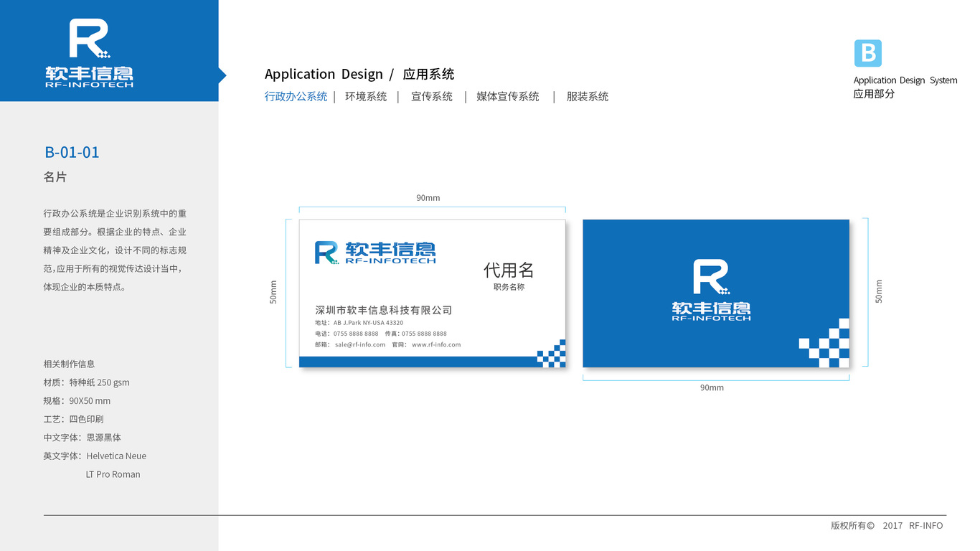Click the 英文字体 Helvetica Neue line
Image resolution: width=980 pixels, height=551 pixels.
pos(95,456)
